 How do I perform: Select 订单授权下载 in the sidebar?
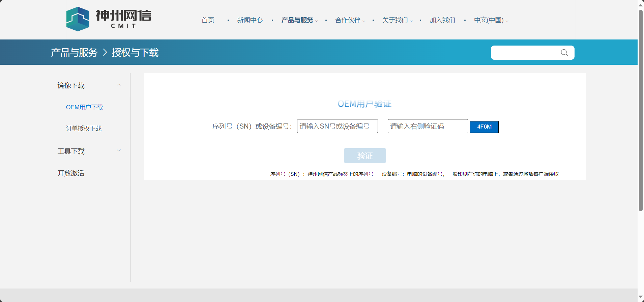pyautogui.click(x=84, y=129)
